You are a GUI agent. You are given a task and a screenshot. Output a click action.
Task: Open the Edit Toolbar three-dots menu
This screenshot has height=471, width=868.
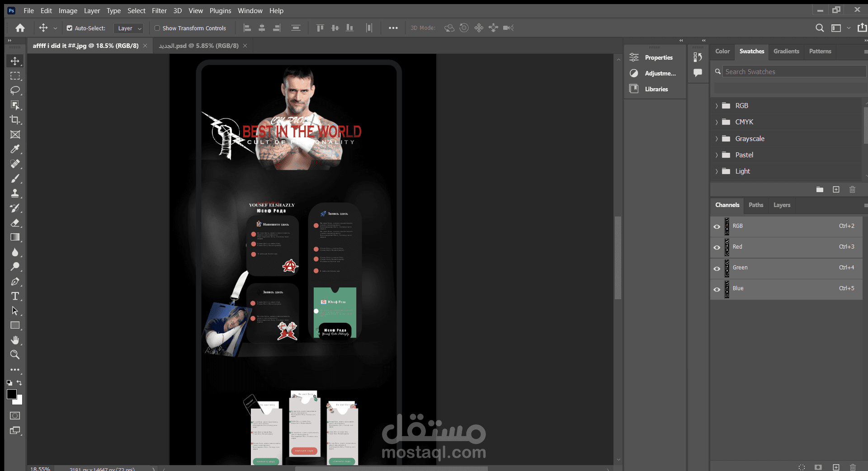coord(15,369)
